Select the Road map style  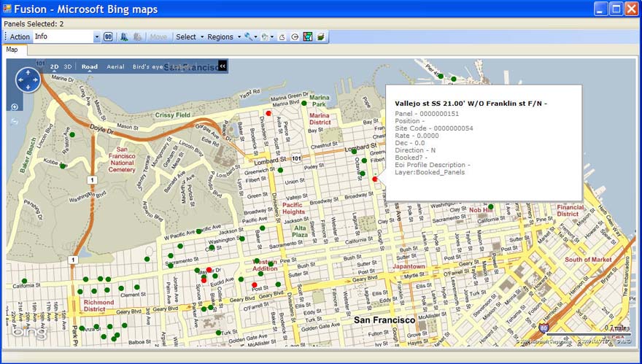90,66
